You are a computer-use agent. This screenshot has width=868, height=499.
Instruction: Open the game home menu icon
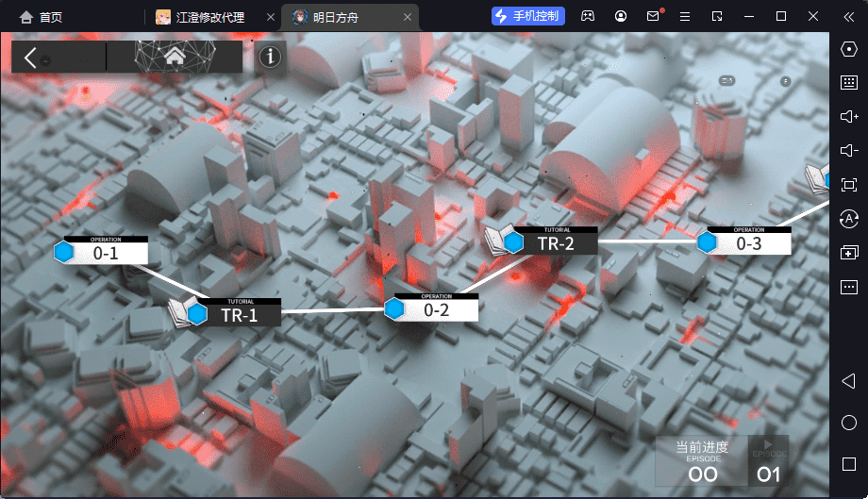(175, 56)
